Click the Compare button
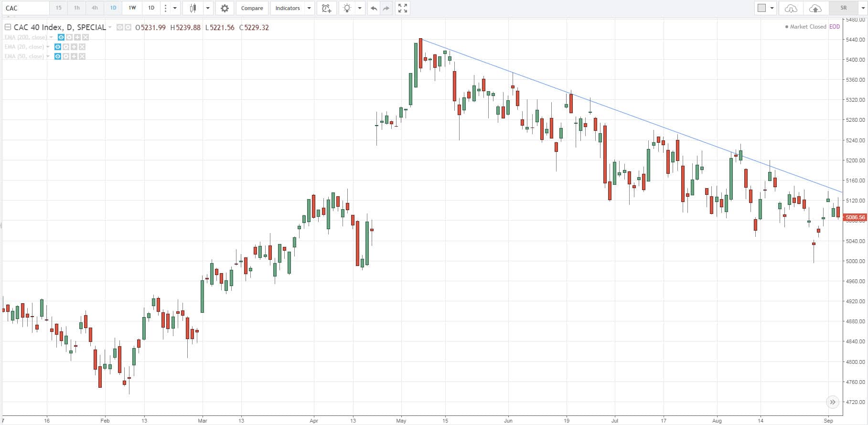 click(x=252, y=8)
